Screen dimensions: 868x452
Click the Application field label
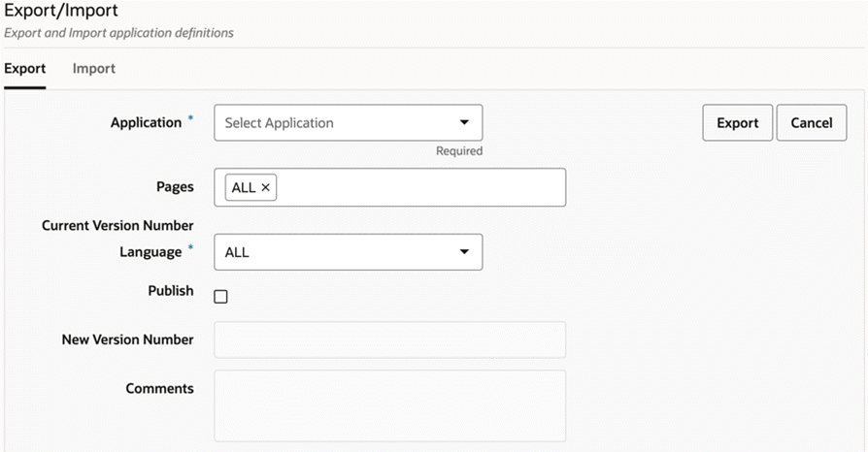click(x=146, y=122)
